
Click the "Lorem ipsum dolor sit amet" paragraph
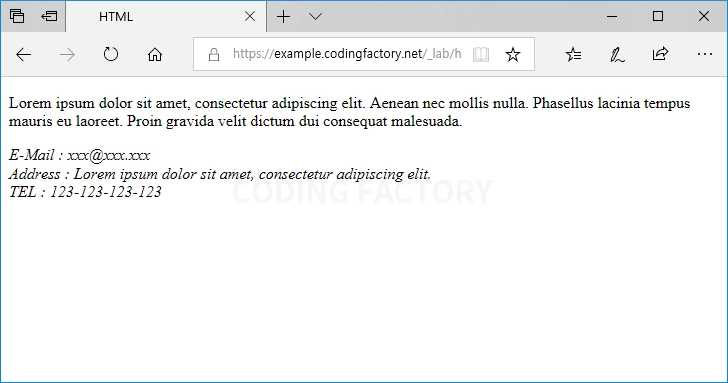click(350, 112)
